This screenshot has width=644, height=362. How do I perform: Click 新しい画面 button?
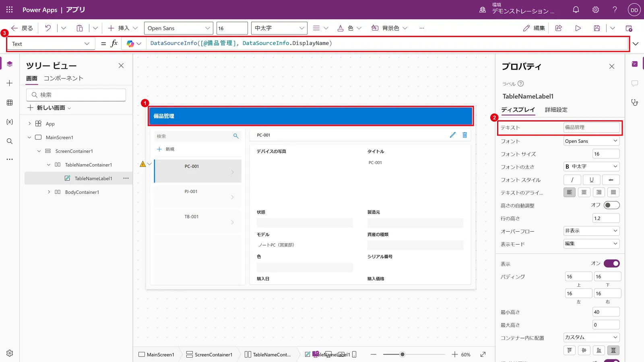point(49,108)
